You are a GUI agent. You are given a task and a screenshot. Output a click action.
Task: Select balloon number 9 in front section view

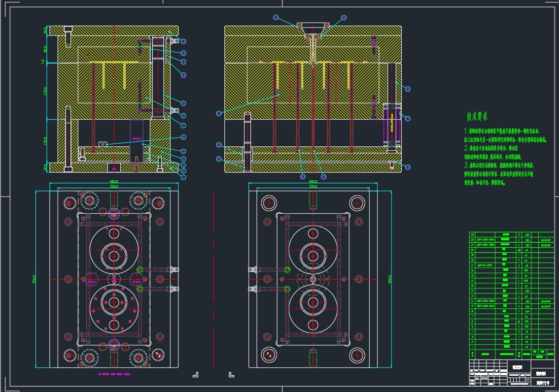point(183,103)
